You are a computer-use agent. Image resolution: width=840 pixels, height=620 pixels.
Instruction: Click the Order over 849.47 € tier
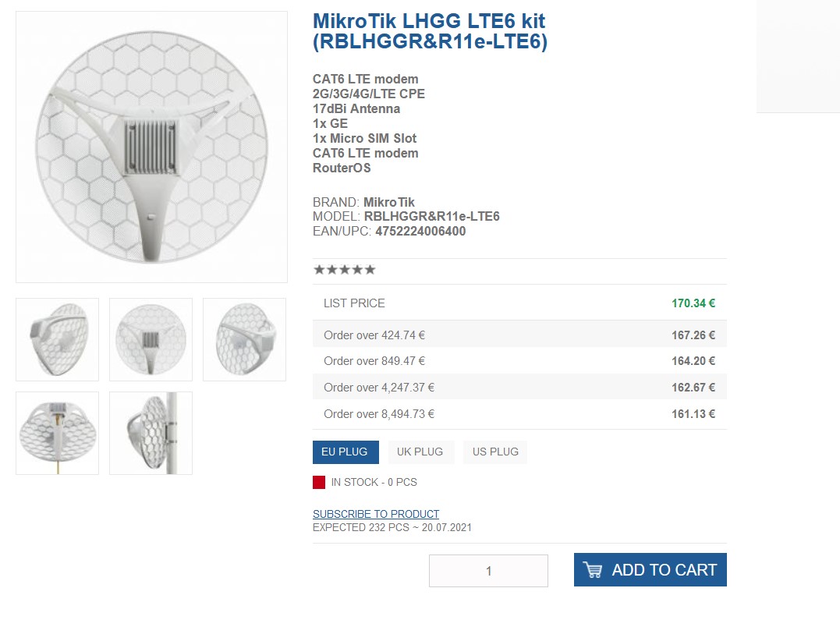(x=519, y=361)
